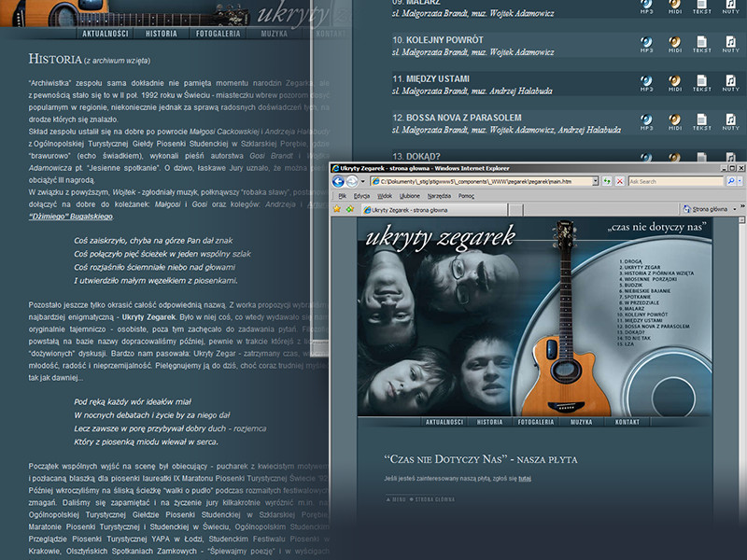Download MP3 for Malarz

(x=646, y=7)
